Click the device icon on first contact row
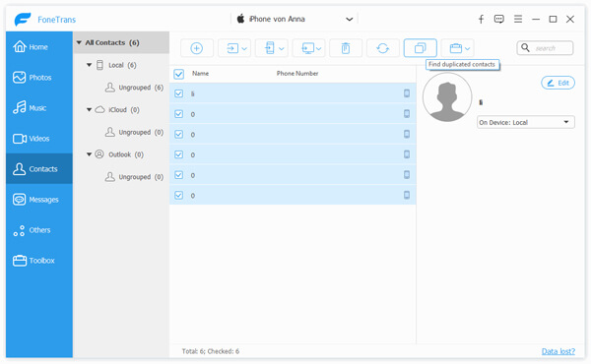Image resolution: width=591 pixels, height=364 pixels. click(407, 93)
